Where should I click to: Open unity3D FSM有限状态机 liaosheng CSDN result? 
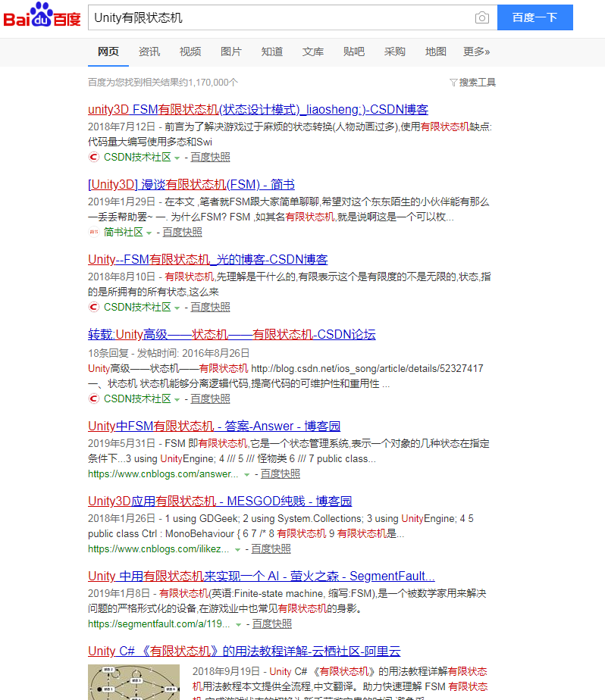coord(258,109)
